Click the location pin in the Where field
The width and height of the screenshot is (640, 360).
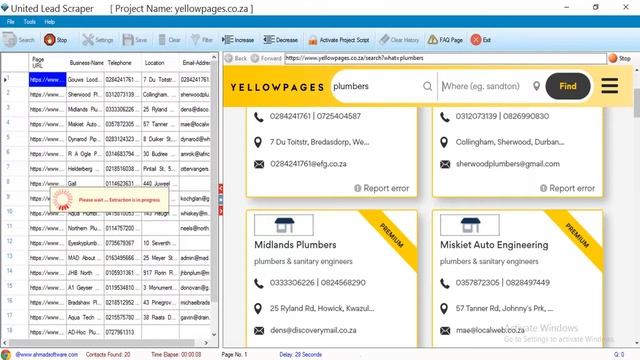click(537, 86)
